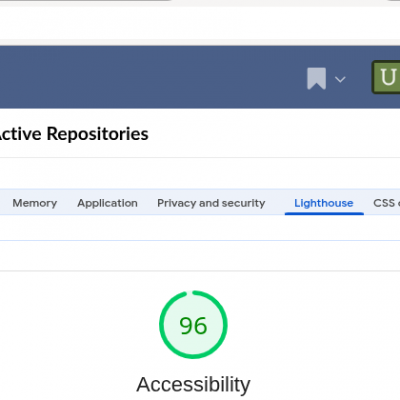Select the Privacy and security tab

211,203
